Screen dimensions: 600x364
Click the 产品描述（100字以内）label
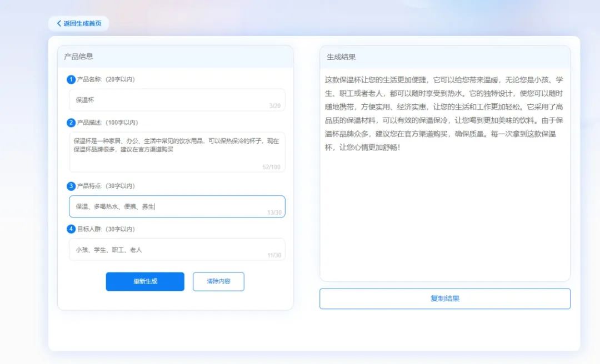[x=108, y=123]
